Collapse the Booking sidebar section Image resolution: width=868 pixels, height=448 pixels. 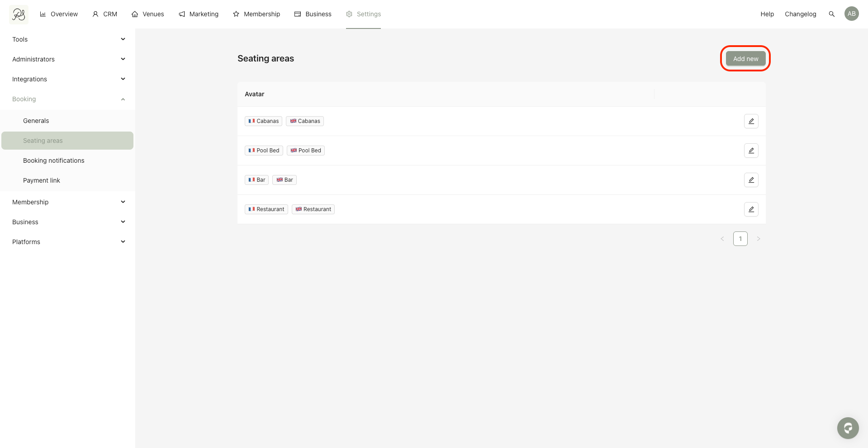click(68, 99)
